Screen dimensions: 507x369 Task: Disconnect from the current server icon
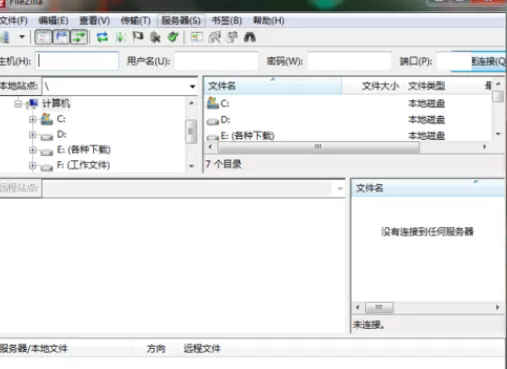pyautogui.click(x=155, y=37)
